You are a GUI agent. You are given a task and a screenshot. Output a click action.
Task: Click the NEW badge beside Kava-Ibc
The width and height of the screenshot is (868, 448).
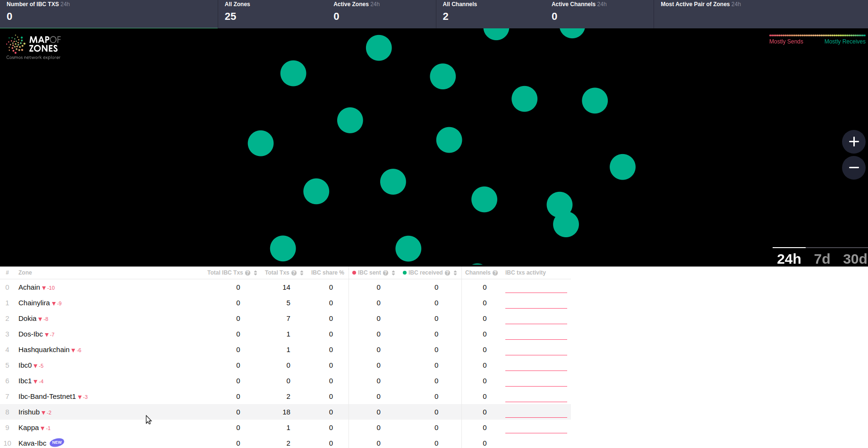click(57, 442)
